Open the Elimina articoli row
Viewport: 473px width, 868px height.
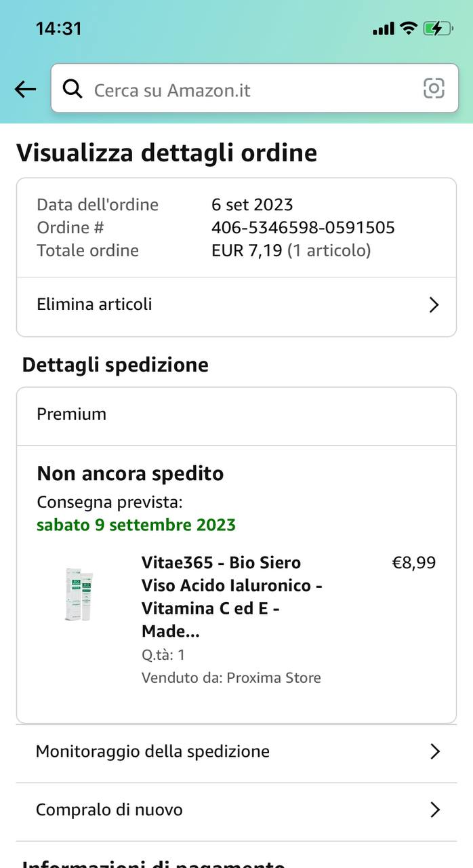pyautogui.click(x=236, y=305)
